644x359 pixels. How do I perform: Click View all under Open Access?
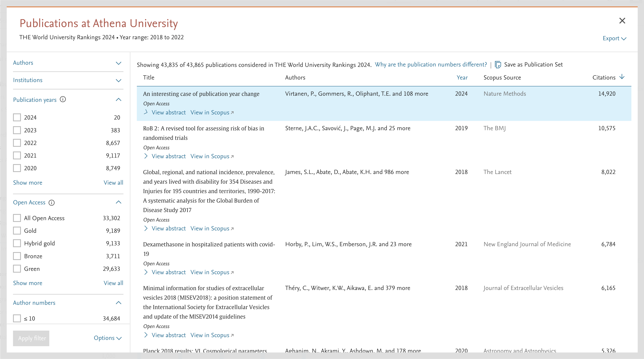(x=113, y=283)
